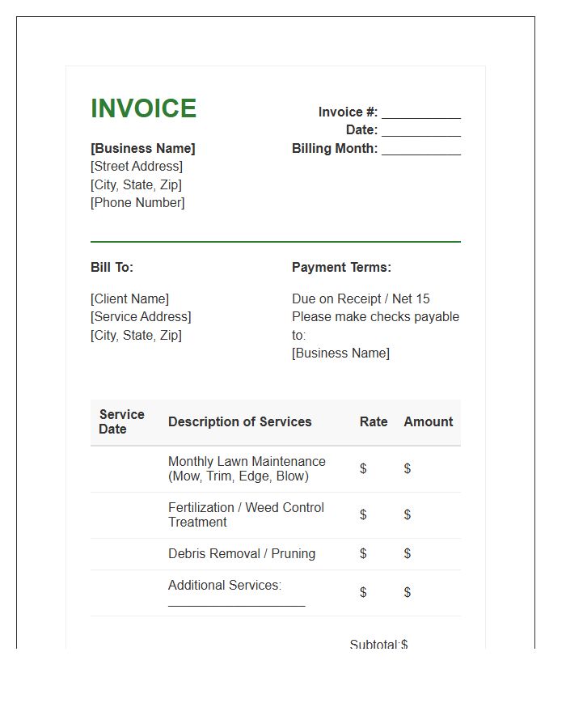
Task: Click the Payment Terms: label
Action: (x=341, y=267)
